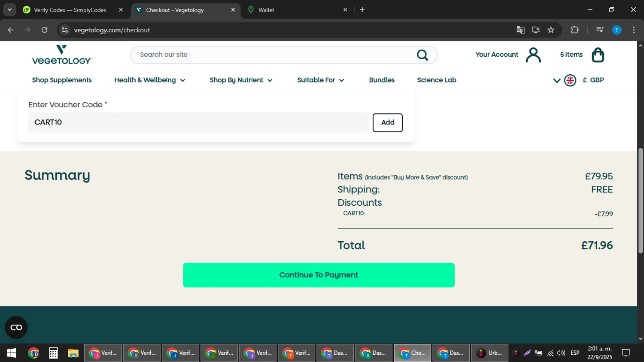
Task: Click the Summary heading
Action: (x=57, y=176)
